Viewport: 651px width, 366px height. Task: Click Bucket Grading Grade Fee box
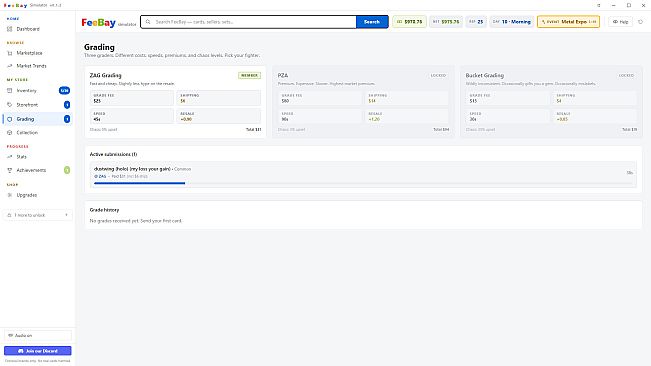tap(507, 98)
